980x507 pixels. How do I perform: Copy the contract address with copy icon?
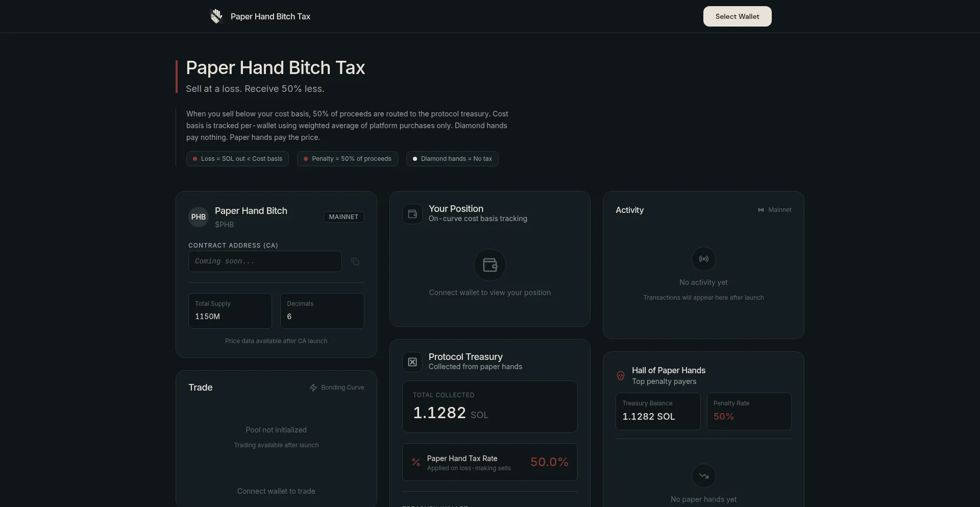[355, 262]
